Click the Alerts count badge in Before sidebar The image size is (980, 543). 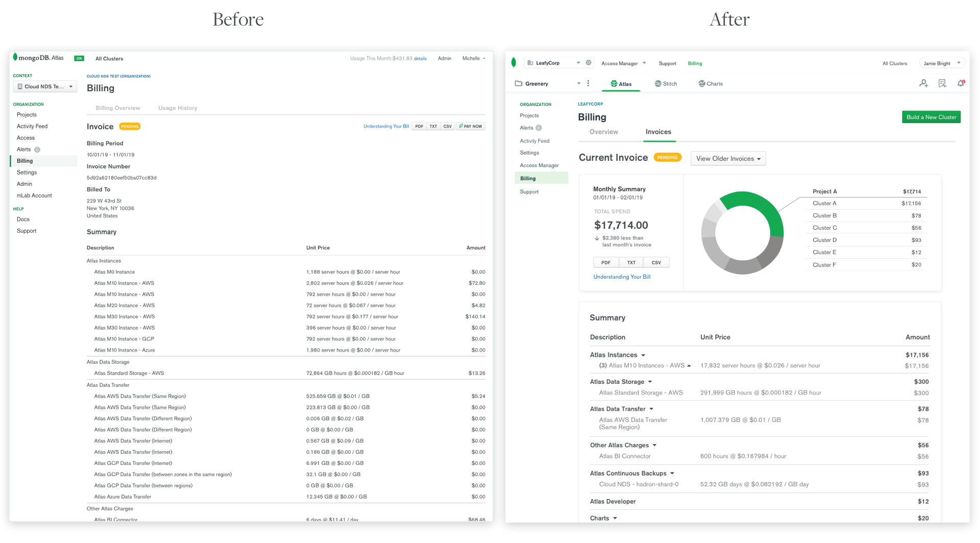tap(37, 150)
